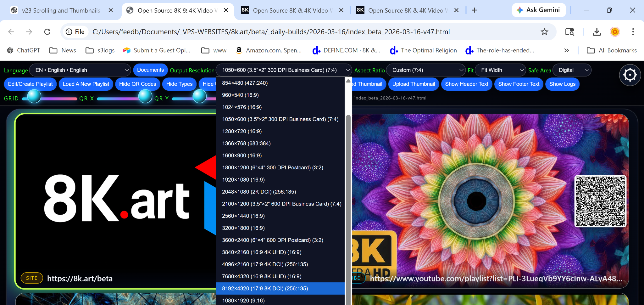644x305 pixels.
Task: Click the Ask Gemini button
Action: click(539, 10)
